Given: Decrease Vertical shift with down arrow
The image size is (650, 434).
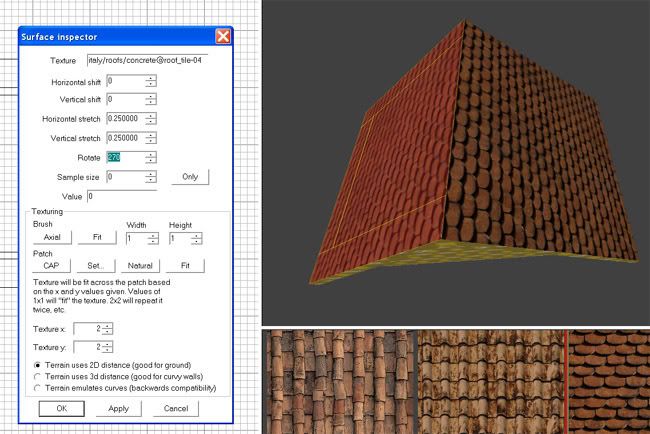Looking at the screenshot, I should pos(151,103).
